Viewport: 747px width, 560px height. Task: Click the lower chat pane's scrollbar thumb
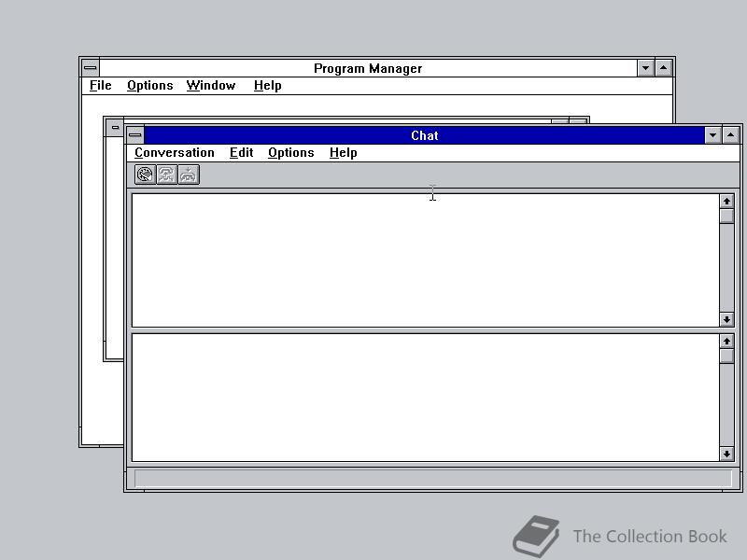point(726,357)
